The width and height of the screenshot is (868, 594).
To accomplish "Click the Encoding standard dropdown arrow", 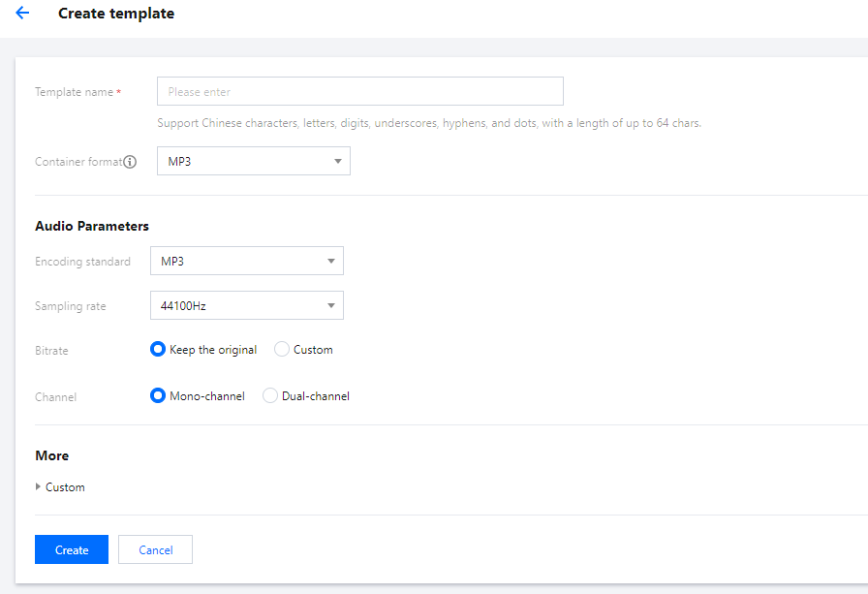I will click(330, 262).
